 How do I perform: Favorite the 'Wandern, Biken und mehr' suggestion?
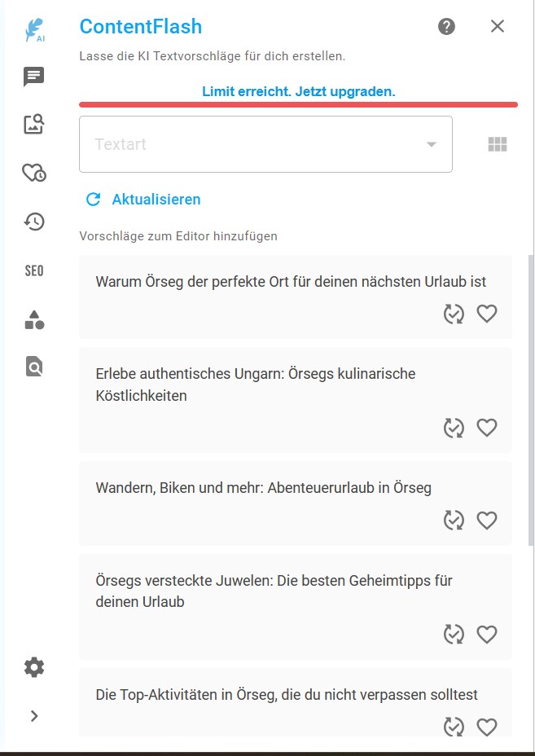(x=487, y=520)
